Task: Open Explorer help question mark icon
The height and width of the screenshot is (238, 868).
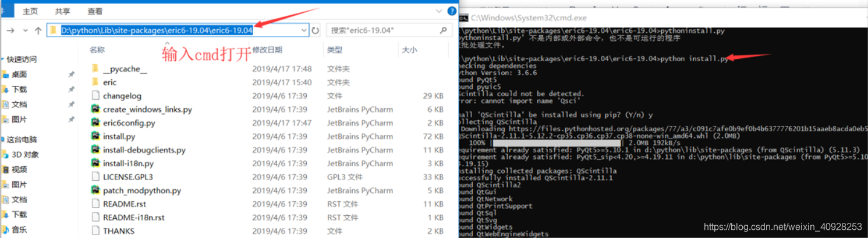Action: click(x=452, y=11)
